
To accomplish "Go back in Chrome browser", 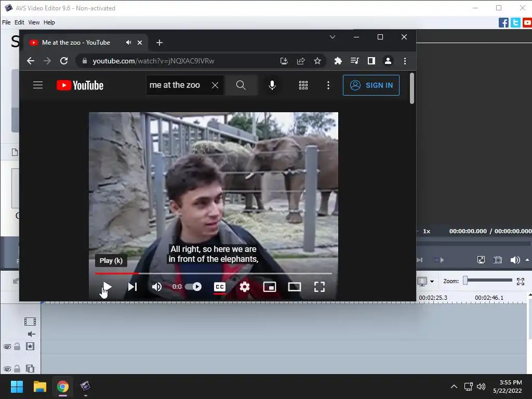I will [x=31, y=61].
